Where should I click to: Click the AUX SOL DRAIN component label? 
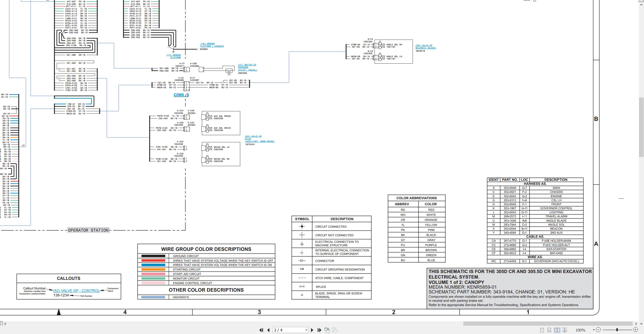click(222, 128)
